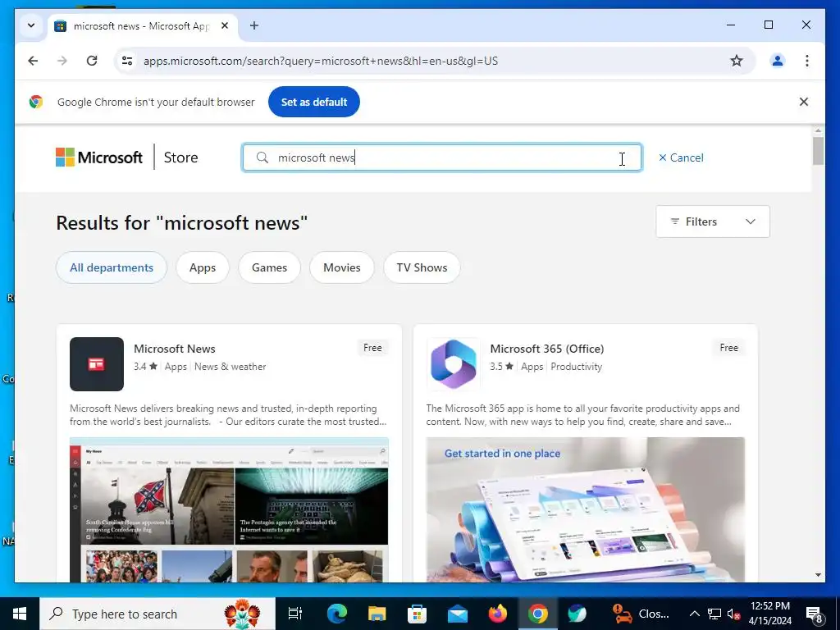The image size is (840, 630).
Task: Click the News & weather category text
Action: [230, 367]
